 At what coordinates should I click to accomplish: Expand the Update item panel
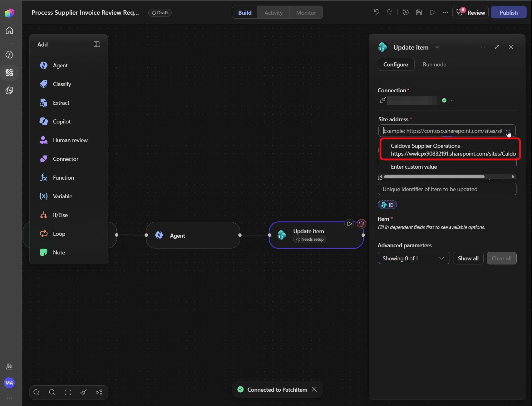click(x=497, y=47)
